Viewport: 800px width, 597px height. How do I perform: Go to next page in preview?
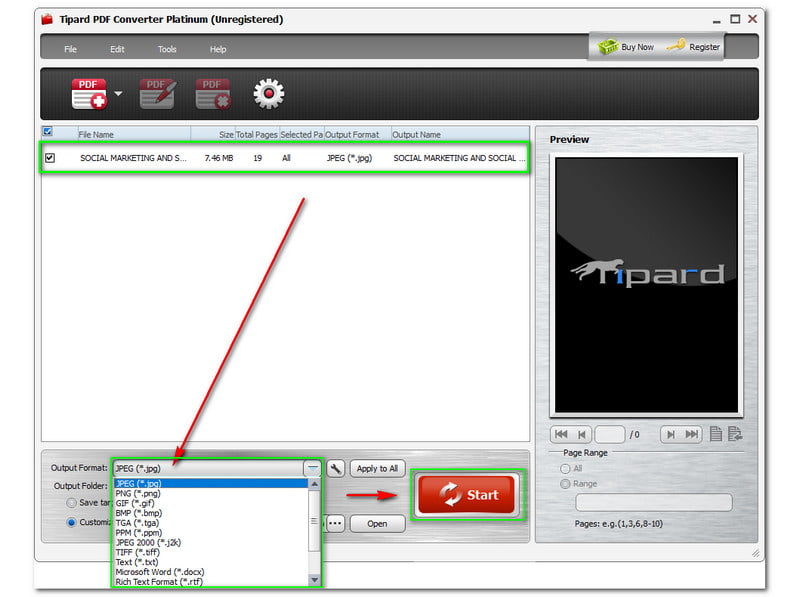tap(669, 434)
